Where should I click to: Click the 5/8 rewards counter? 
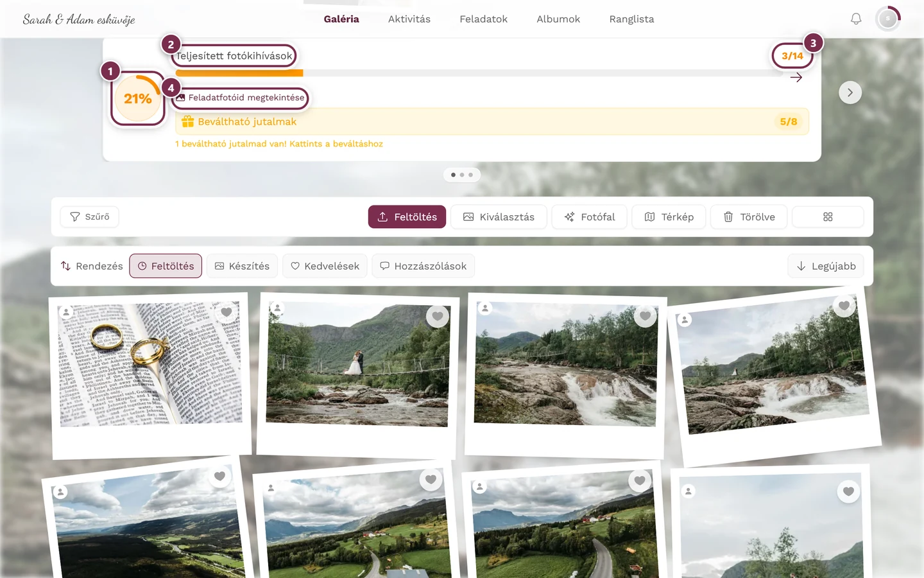[x=789, y=121]
